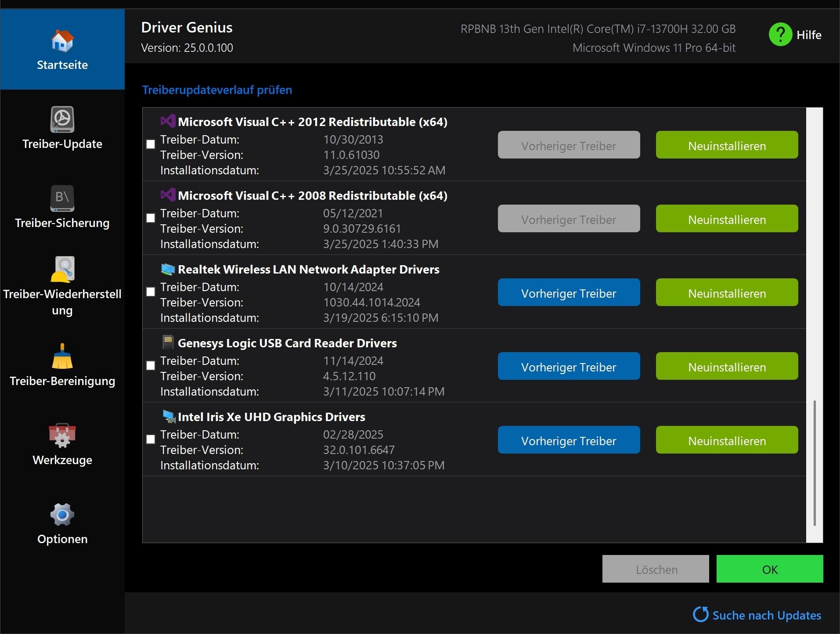Click Neuinstallieren for Visual C++ 2012
The height and width of the screenshot is (634, 840).
727,145
